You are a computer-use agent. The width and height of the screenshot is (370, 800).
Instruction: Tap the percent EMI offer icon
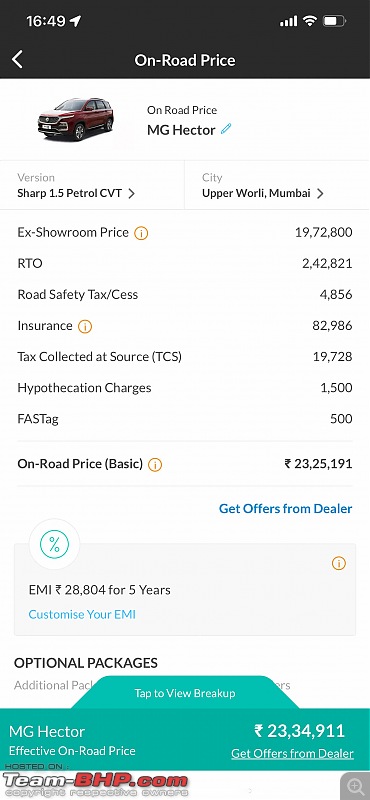54,544
